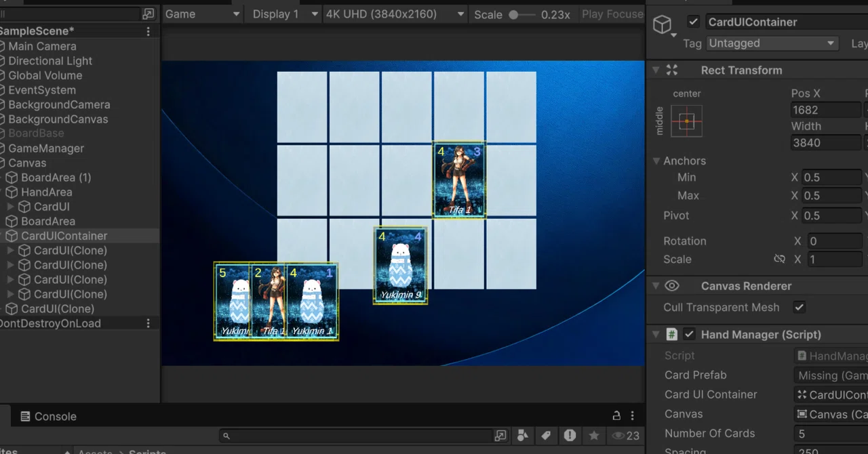Screen dimensions: 868x454
Task: Click the Search by import log icon
Action: (x=570, y=435)
